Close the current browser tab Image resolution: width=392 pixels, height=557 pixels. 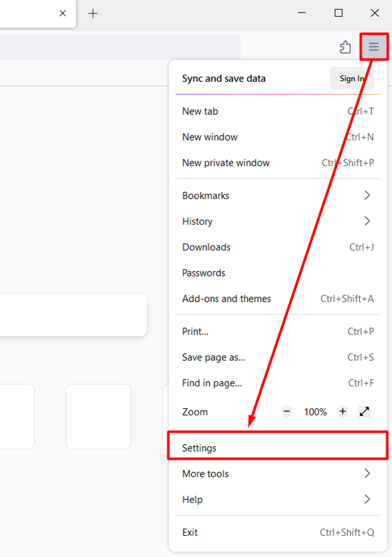pos(63,13)
